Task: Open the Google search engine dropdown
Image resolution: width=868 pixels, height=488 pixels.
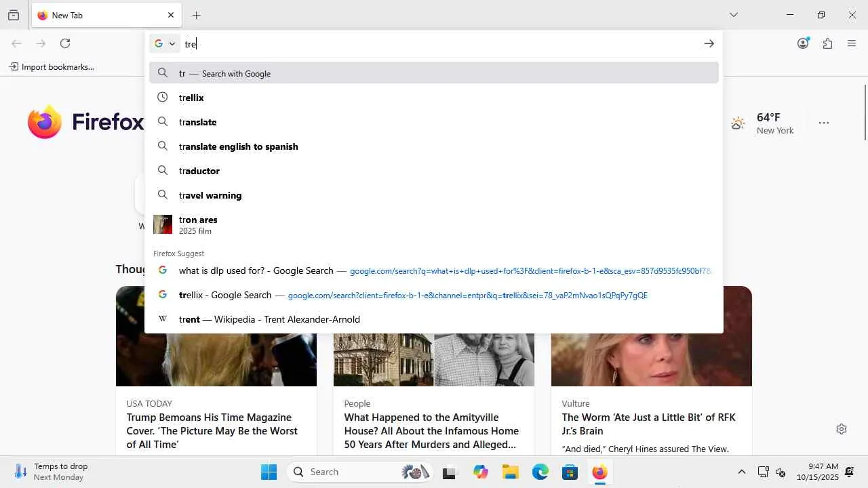Action: pos(165,43)
